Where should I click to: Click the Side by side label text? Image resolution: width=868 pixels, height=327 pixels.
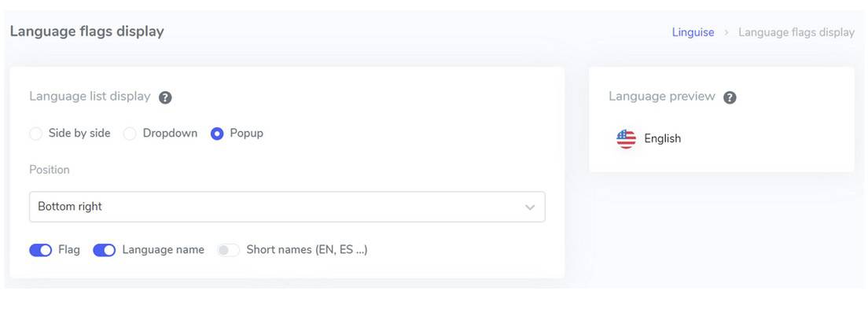pyautogui.click(x=79, y=134)
